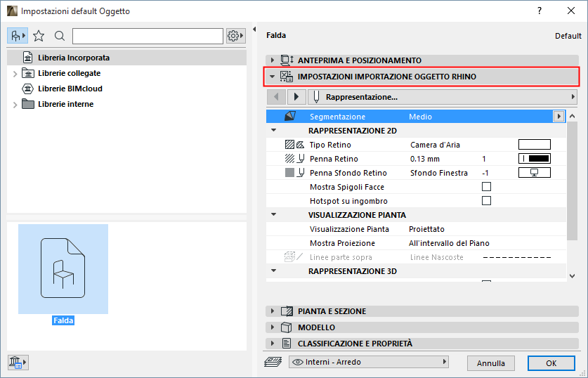Image resolution: width=588 pixels, height=378 pixels.
Task: Open help with the question mark
Action: pos(540,11)
